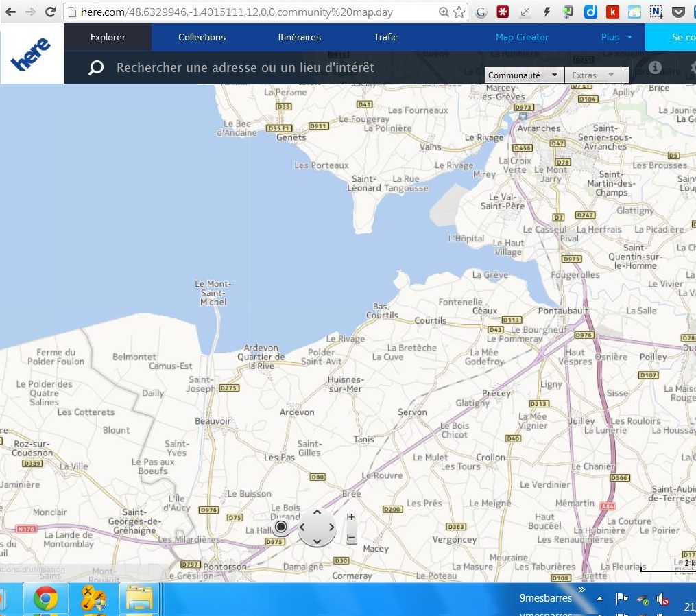Pan the map left with arrow
Image resolution: width=696 pixels, height=616 pixels.
pos(302,528)
